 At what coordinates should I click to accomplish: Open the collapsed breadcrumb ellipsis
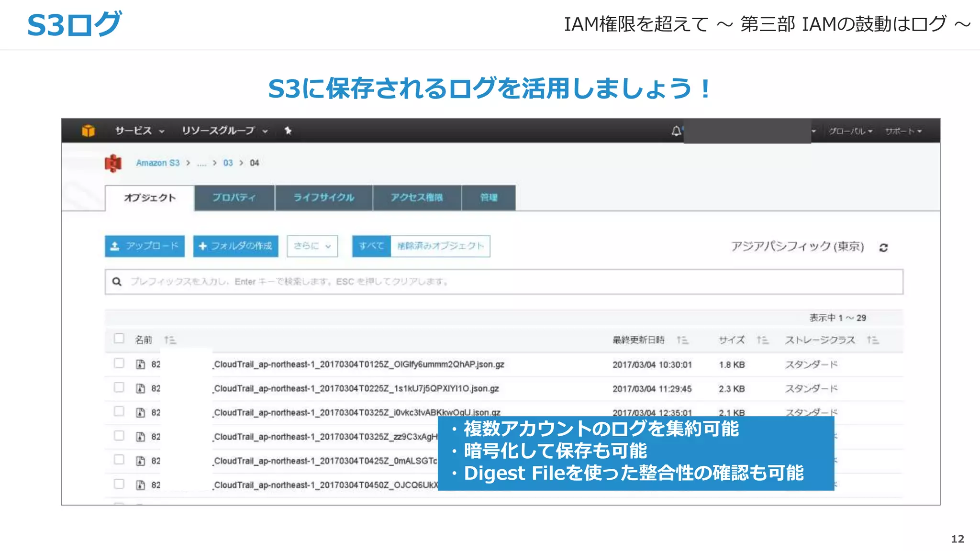(201, 164)
